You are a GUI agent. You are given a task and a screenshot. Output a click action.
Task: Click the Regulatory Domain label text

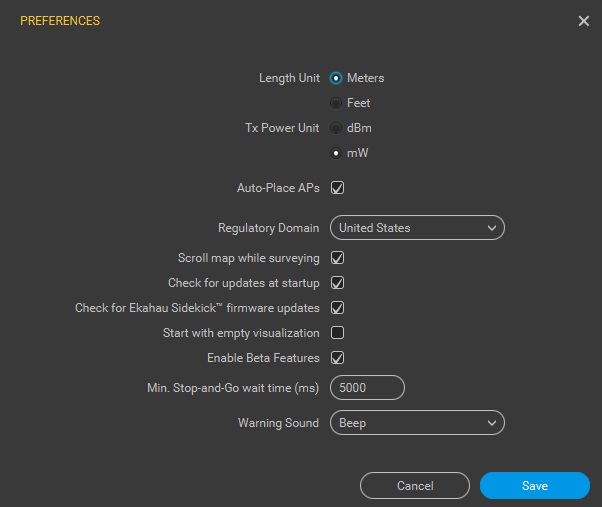(268, 228)
